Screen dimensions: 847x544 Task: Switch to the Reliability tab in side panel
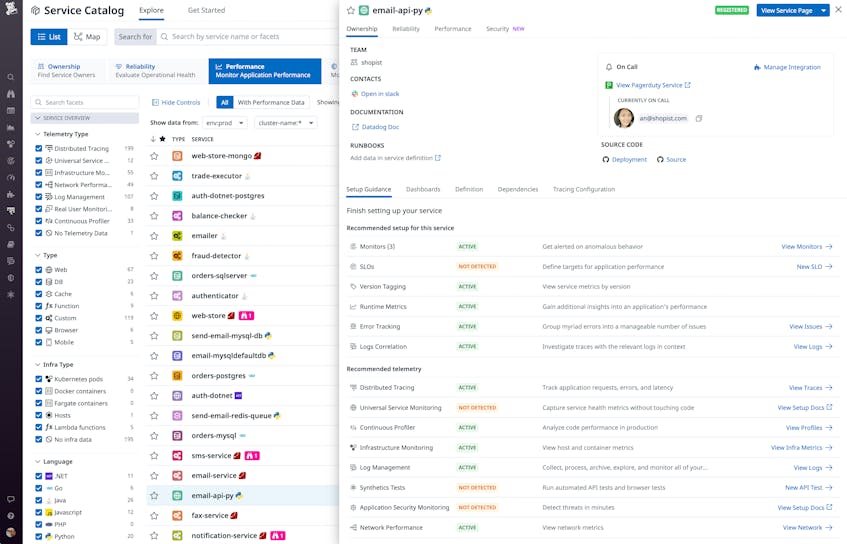406,29
